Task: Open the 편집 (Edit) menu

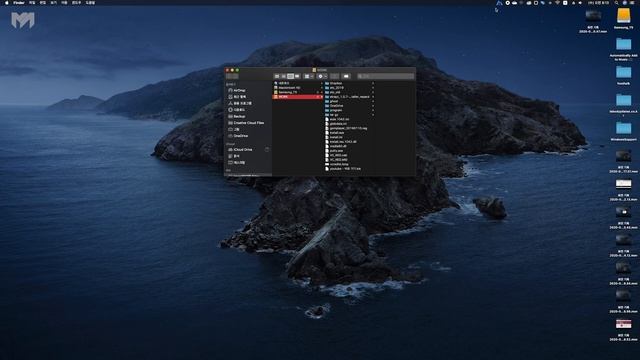Action: point(43,2)
